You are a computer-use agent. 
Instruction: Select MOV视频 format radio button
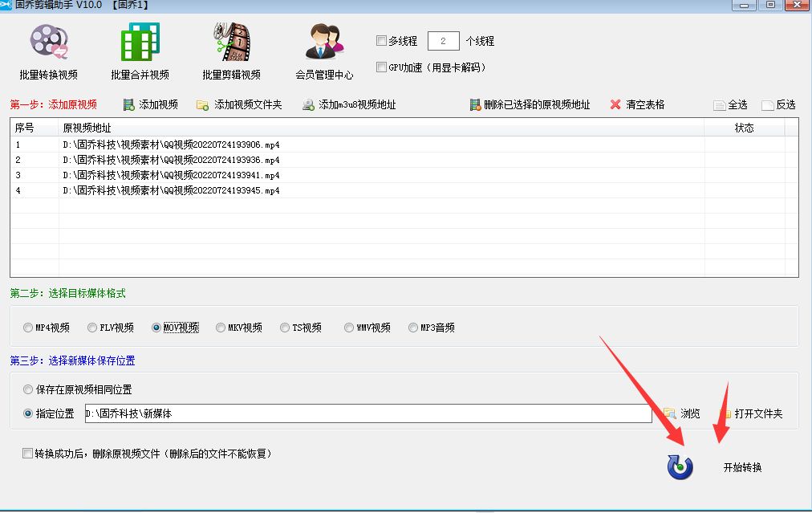[156, 328]
